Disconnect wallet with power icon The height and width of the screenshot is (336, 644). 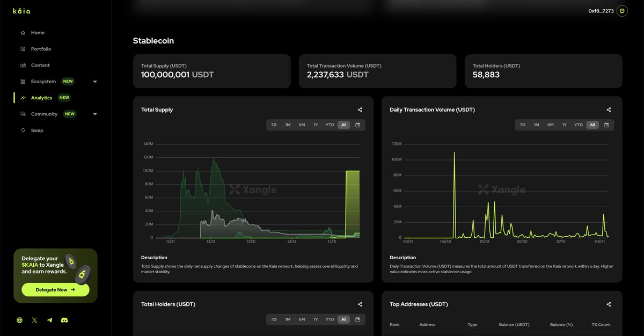coord(622,11)
